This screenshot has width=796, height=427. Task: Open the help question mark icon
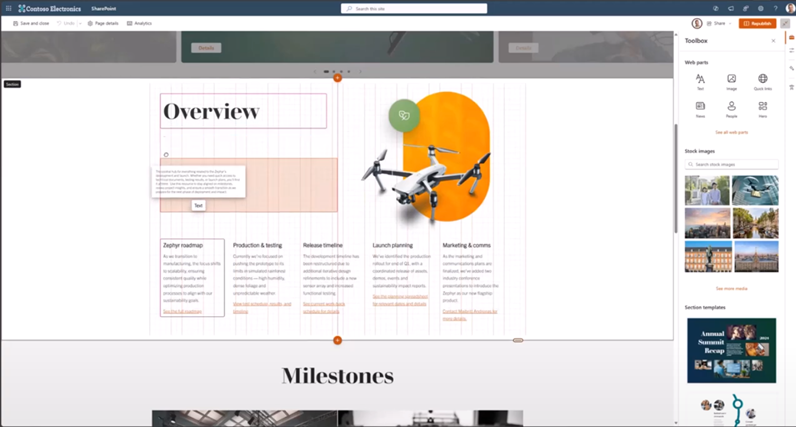775,8
